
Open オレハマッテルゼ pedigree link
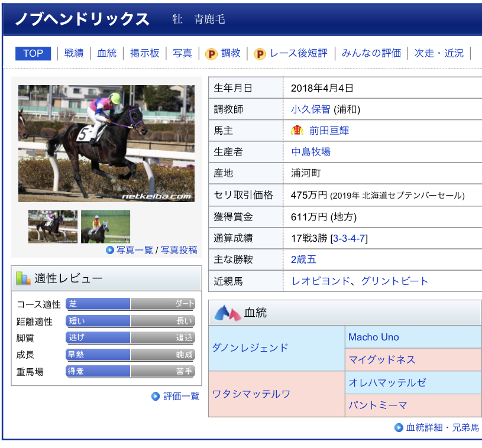tap(387, 382)
